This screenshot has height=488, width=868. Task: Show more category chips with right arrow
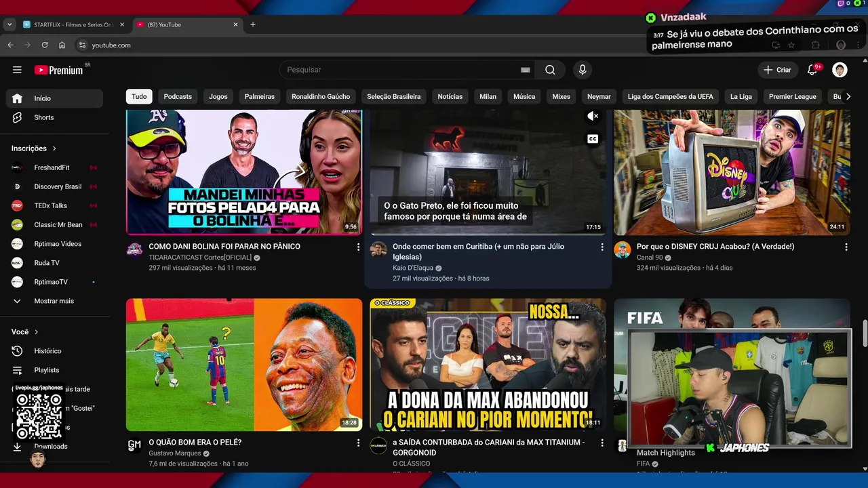[x=848, y=96]
